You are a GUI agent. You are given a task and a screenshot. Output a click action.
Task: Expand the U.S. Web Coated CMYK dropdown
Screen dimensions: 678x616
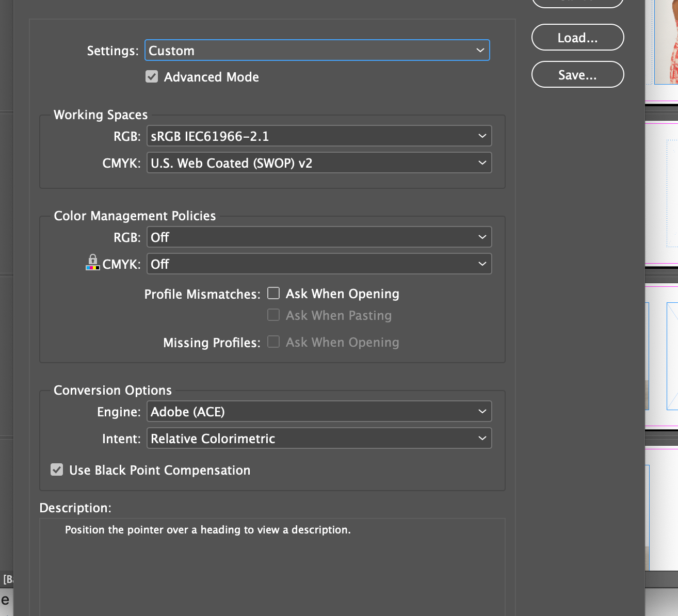(319, 163)
